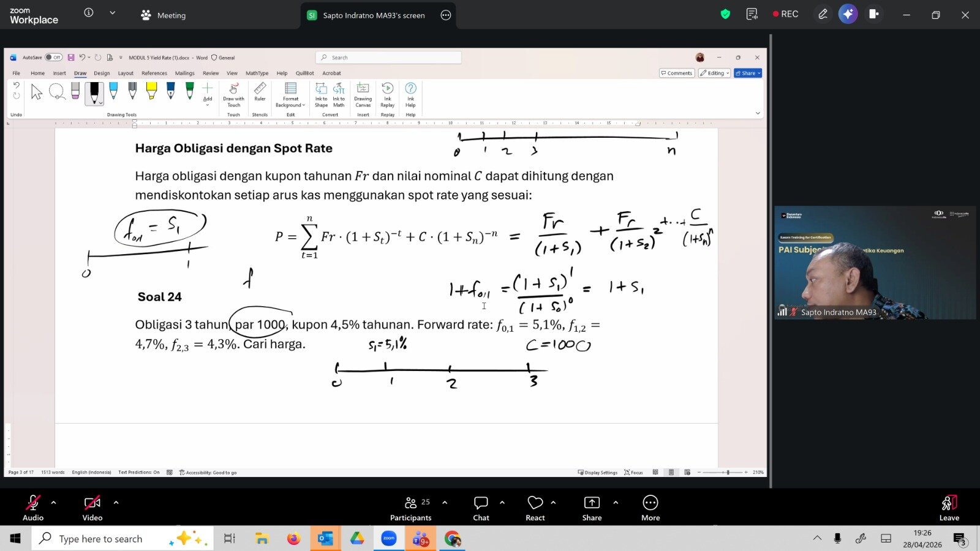The height and width of the screenshot is (551, 980).
Task: Open Windows Start menu
Action: point(15,539)
